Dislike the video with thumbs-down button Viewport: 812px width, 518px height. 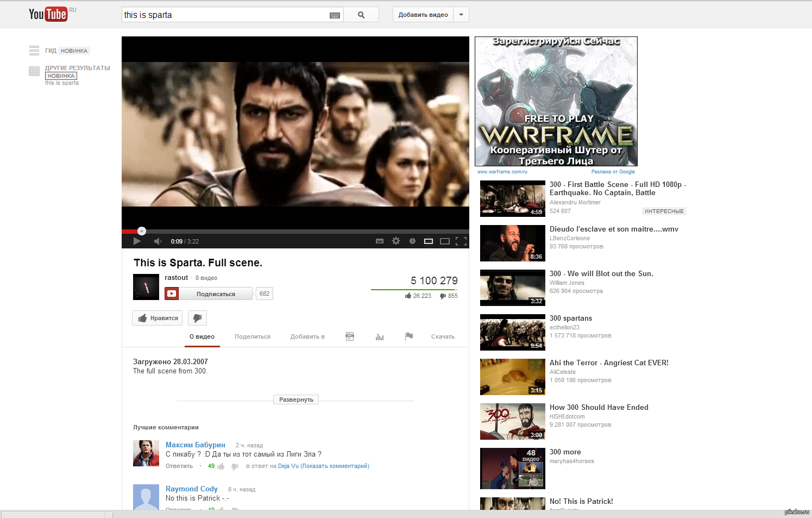pyautogui.click(x=197, y=318)
